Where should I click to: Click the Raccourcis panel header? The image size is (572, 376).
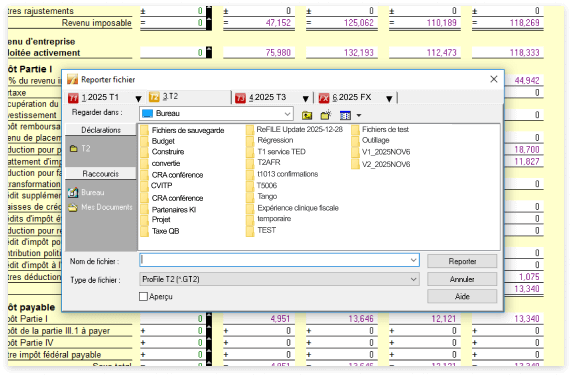click(x=101, y=174)
